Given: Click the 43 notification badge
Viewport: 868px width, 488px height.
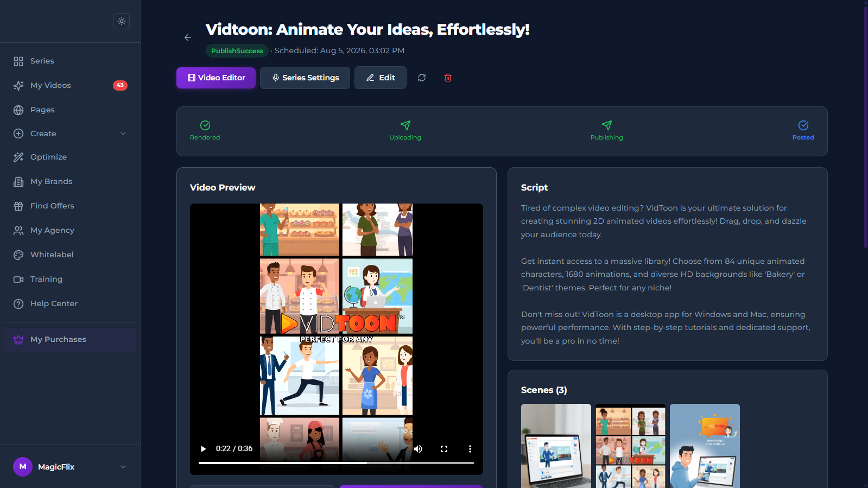Looking at the screenshot, I should tap(120, 85).
